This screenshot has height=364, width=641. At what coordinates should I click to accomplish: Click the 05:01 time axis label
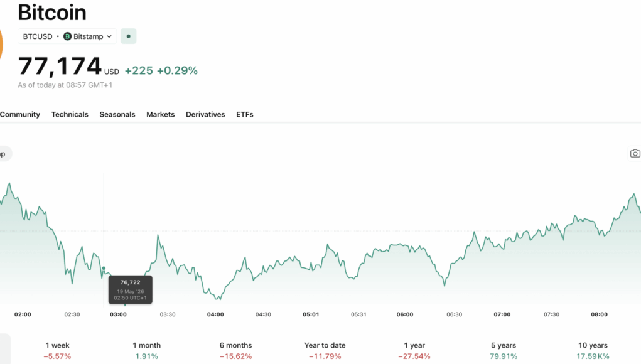click(x=311, y=314)
